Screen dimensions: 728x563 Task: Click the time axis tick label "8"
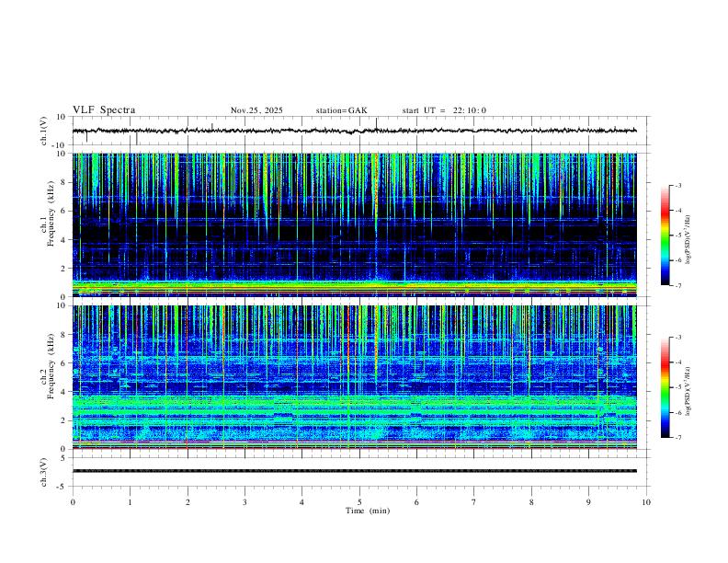tap(531, 502)
